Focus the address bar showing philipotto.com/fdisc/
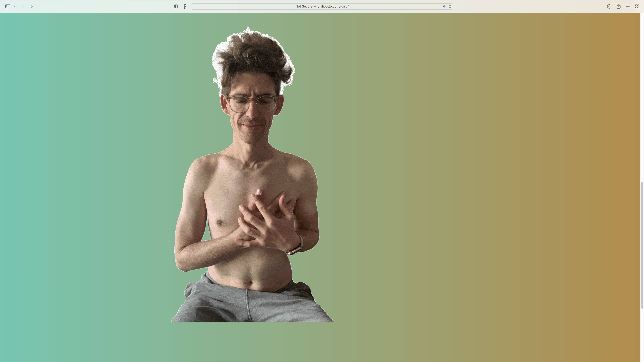644x362 pixels. point(322,7)
